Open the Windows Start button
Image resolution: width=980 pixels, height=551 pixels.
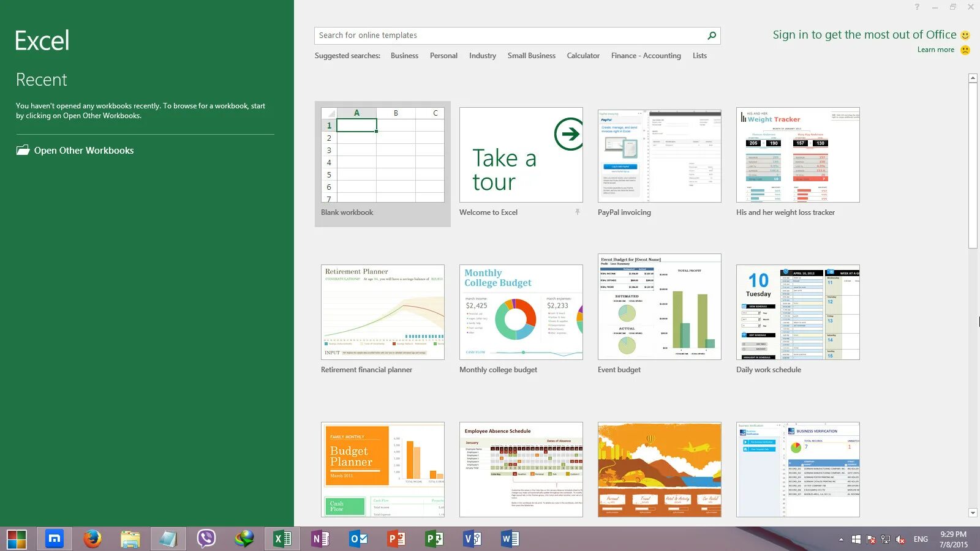[17, 539]
